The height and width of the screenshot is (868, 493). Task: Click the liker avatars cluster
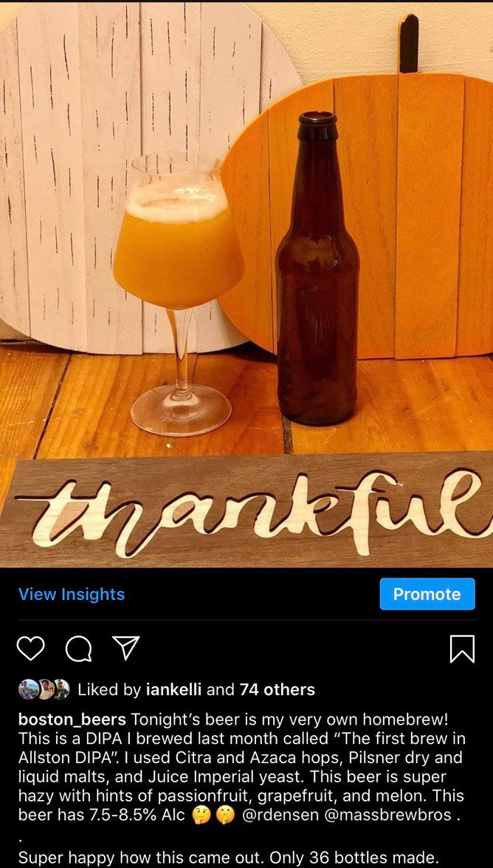tap(44, 690)
